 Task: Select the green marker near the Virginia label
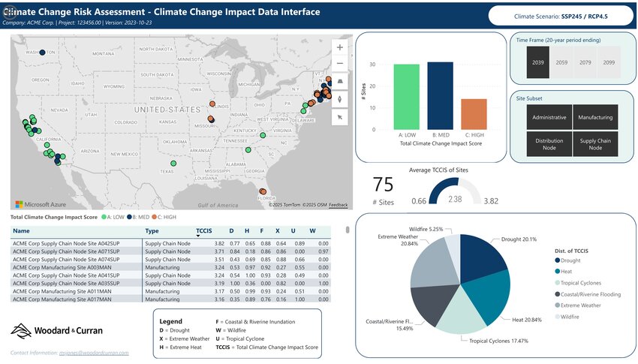263,135
